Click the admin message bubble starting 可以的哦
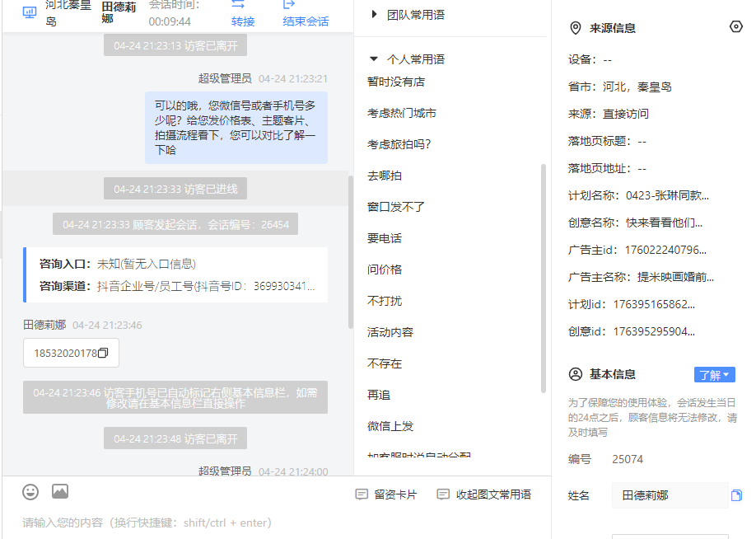 236,128
